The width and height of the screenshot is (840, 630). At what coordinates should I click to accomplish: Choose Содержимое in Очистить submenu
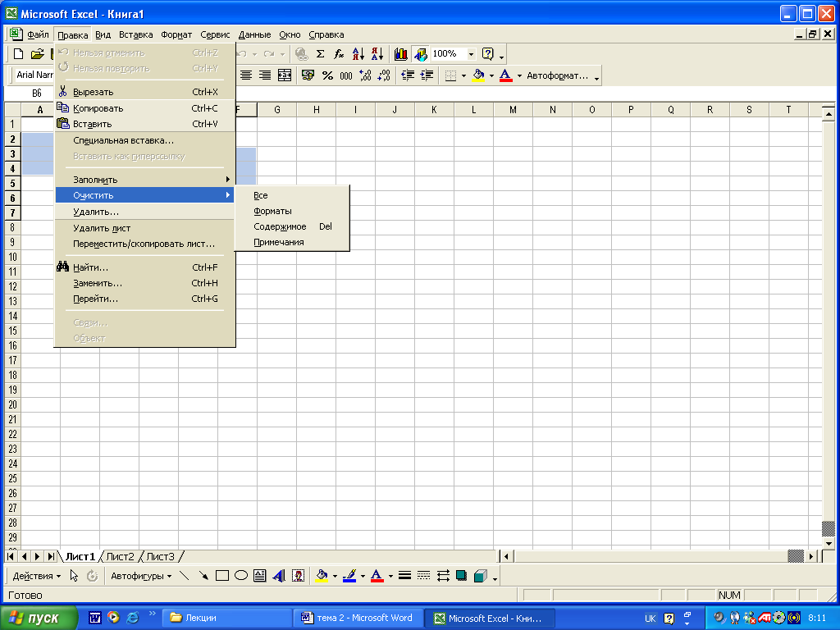[293, 226]
